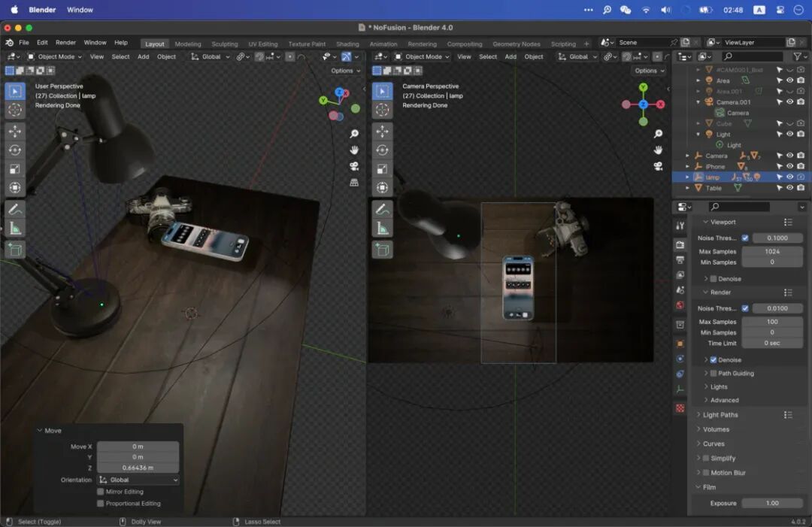
Task: Switch to the Modeling workspace tab
Action: (188, 44)
